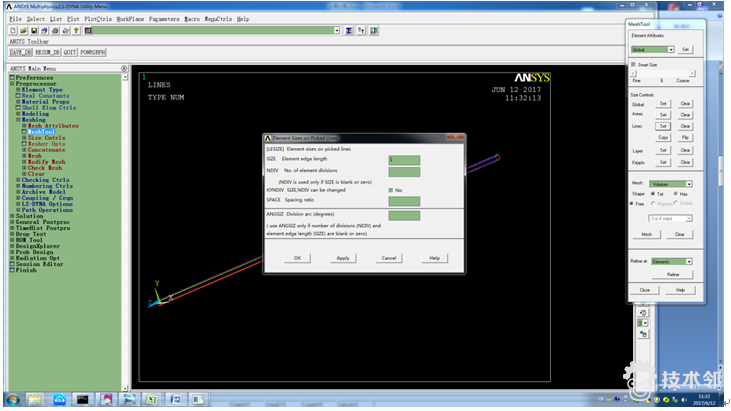Click Cancel in Element Sizes dialog
Viewport: 731px width, 411px height.
[389, 258]
